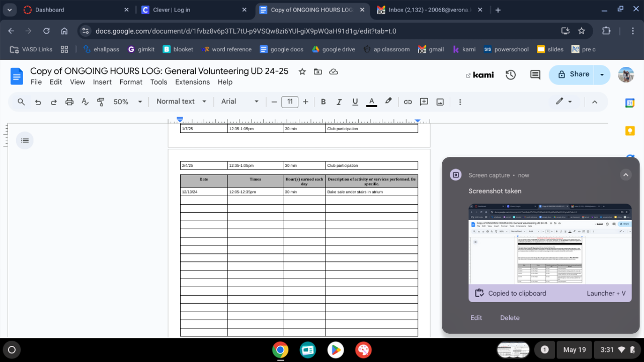
Task: Click the screenshot preview thumbnail
Action: pyautogui.click(x=550, y=244)
